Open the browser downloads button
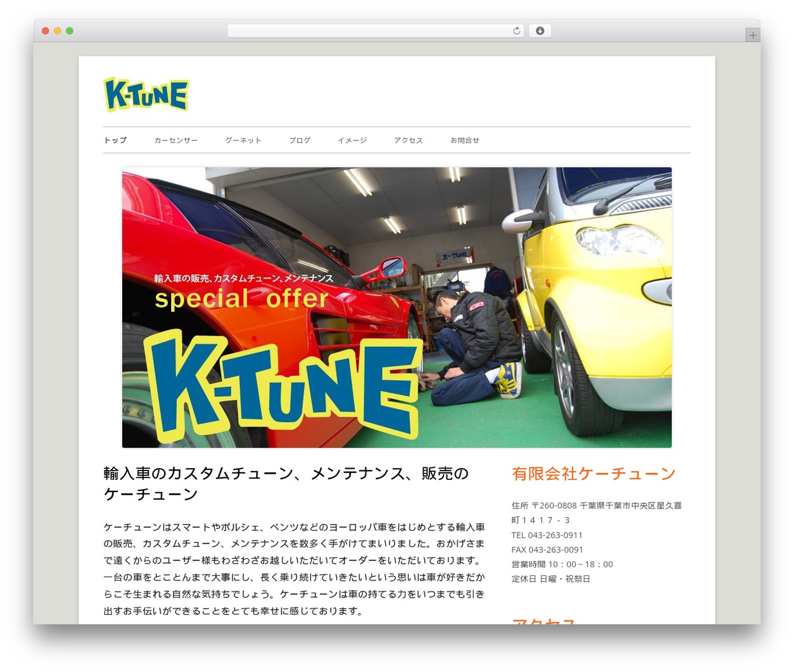The image size is (794, 672). tap(540, 31)
